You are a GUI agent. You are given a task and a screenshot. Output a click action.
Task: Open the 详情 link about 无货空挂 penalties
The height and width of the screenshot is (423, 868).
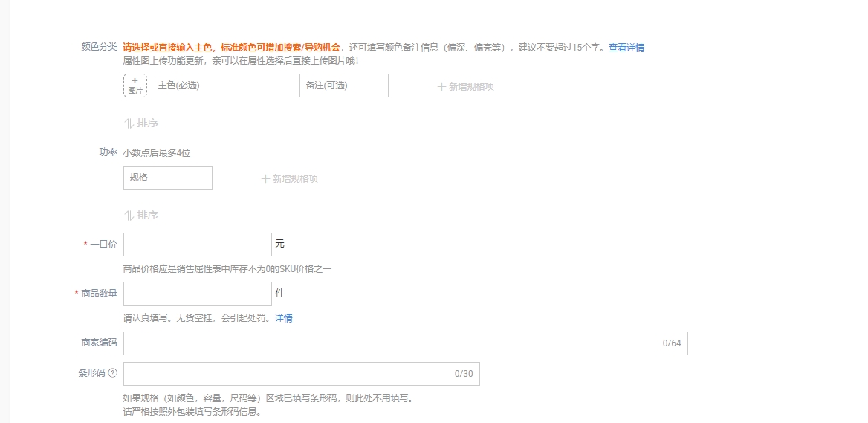[283, 318]
